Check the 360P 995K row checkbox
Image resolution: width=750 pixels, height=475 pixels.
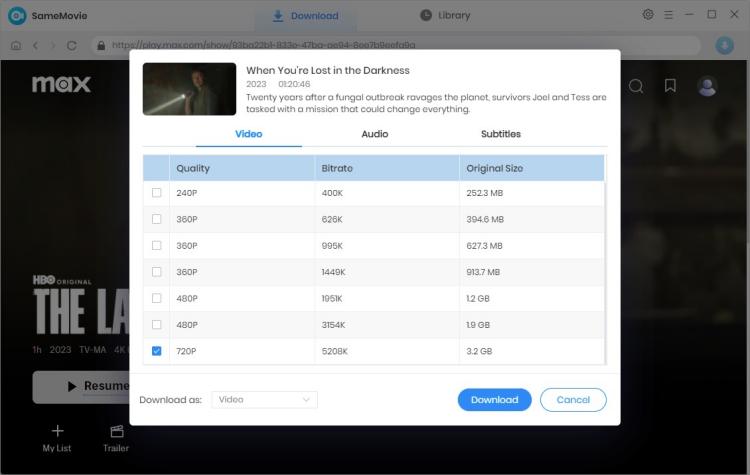click(x=156, y=245)
